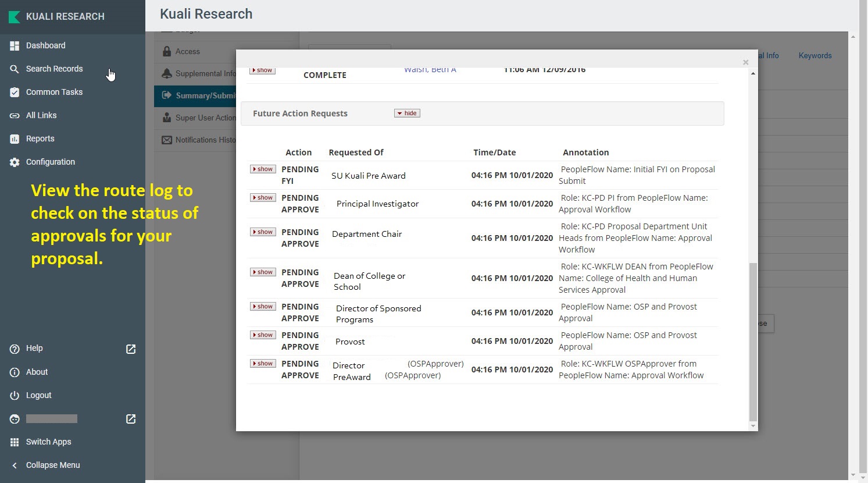Expand the Principal Investigator pending approval row

pyautogui.click(x=263, y=198)
